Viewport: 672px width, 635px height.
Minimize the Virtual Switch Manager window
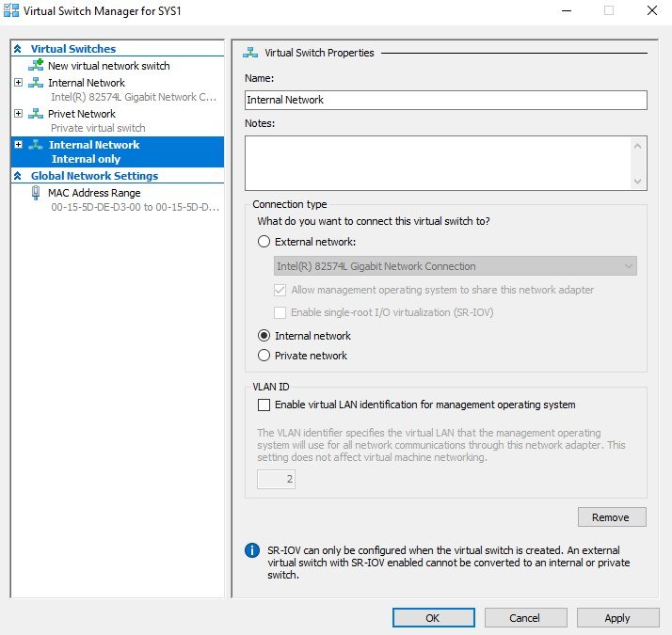point(567,10)
